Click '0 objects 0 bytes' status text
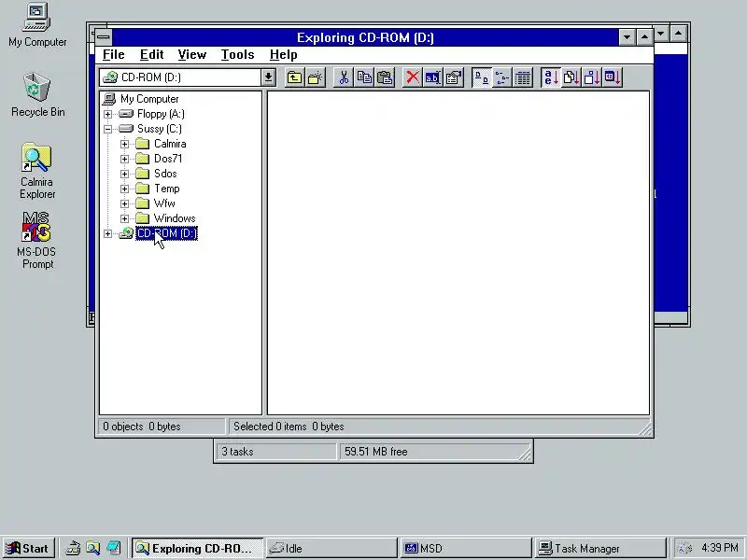 click(142, 427)
